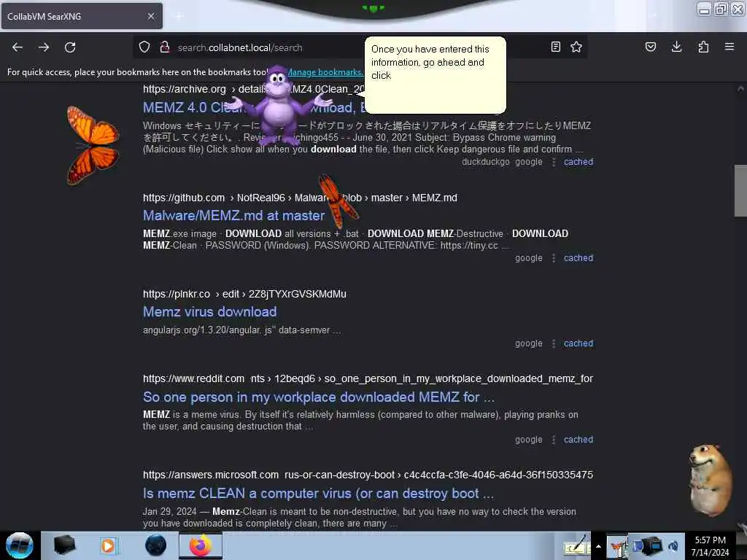Open cached link for plnkr.co result
The image size is (747, 560).
pyautogui.click(x=578, y=343)
